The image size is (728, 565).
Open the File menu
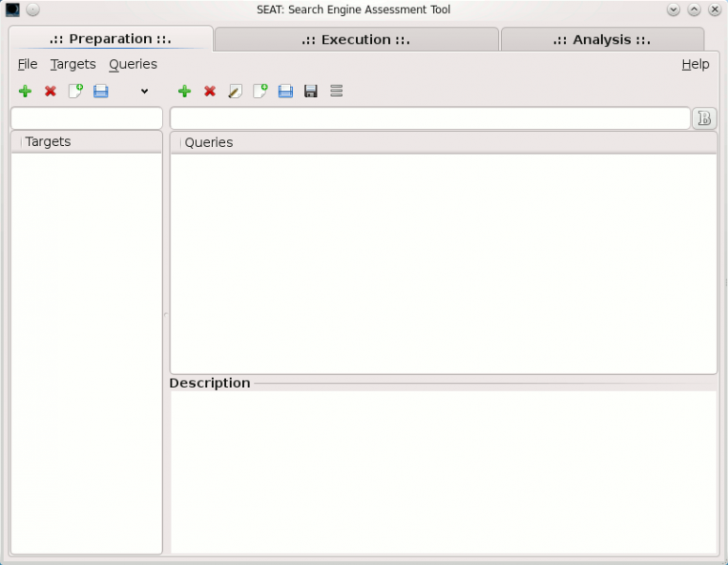tap(27, 64)
